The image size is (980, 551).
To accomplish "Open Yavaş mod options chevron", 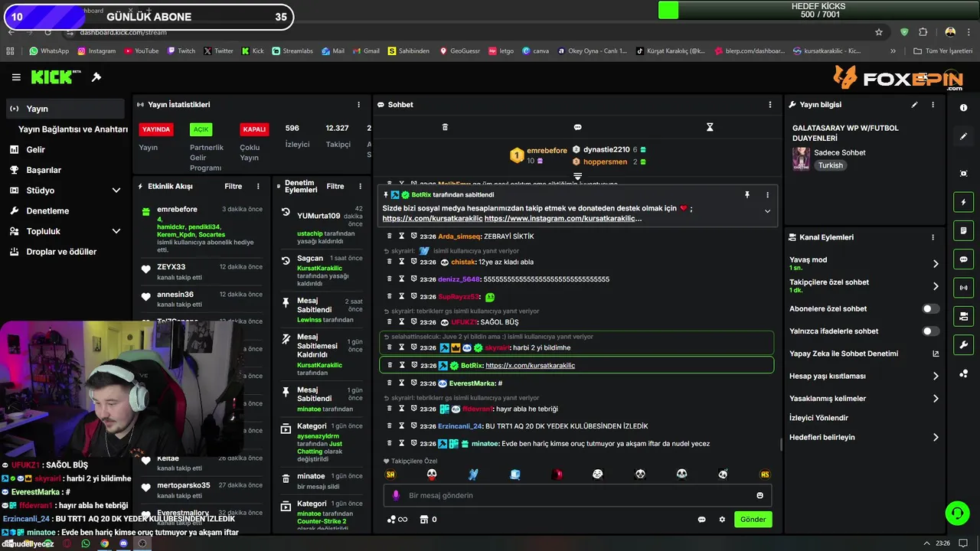I will pyautogui.click(x=936, y=264).
